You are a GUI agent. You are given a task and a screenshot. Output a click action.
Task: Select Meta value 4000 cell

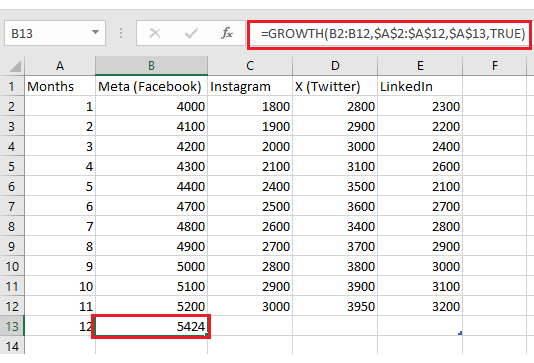[x=151, y=107]
